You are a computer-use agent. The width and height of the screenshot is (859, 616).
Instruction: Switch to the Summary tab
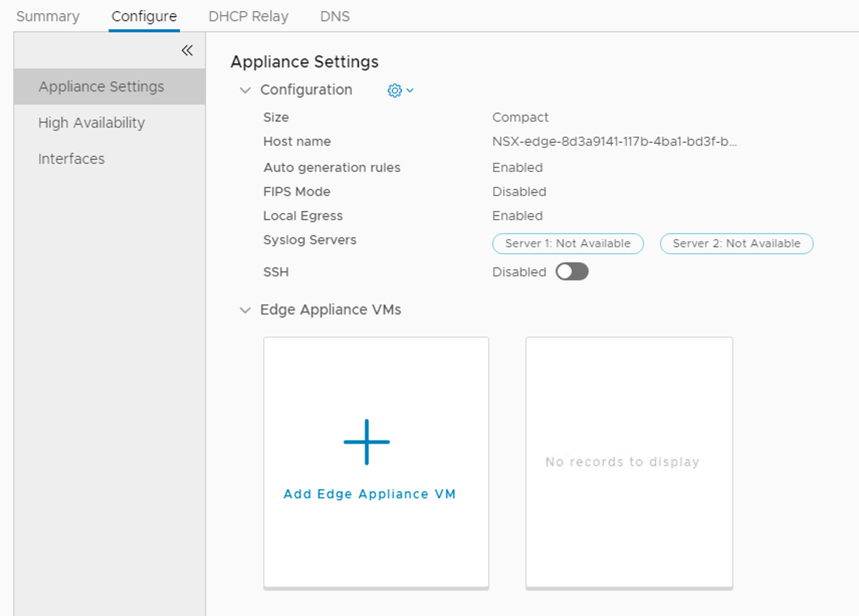tap(48, 17)
